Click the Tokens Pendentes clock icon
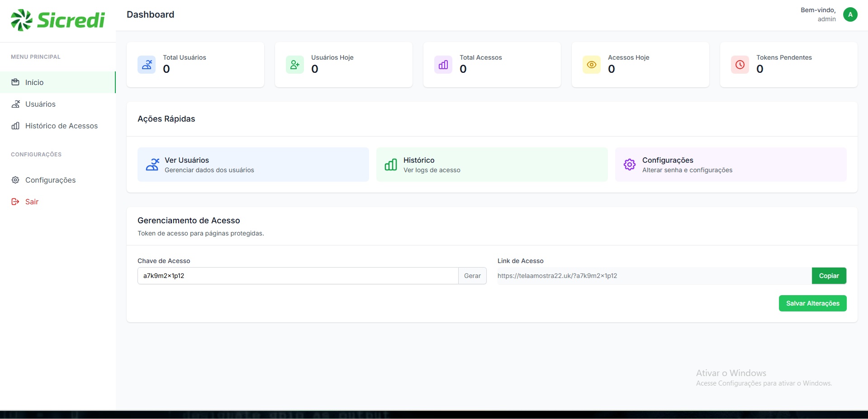 pyautogui.click(x=740, y=65)
